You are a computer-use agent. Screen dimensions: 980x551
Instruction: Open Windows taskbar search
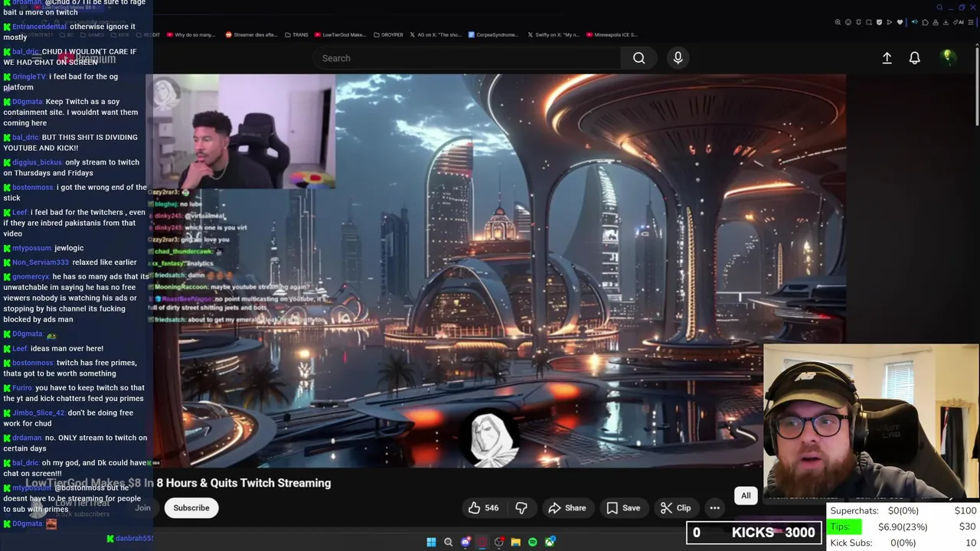pos(449,543)
